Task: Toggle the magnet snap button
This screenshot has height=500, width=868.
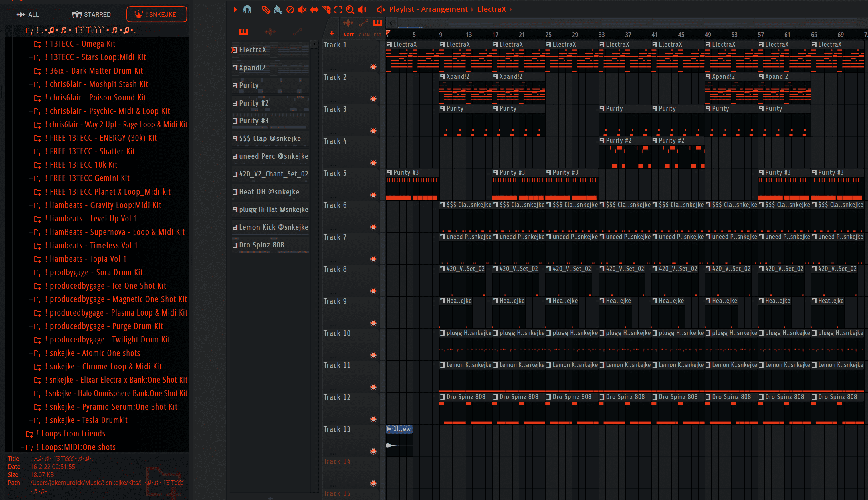Action: coord(247,10)
